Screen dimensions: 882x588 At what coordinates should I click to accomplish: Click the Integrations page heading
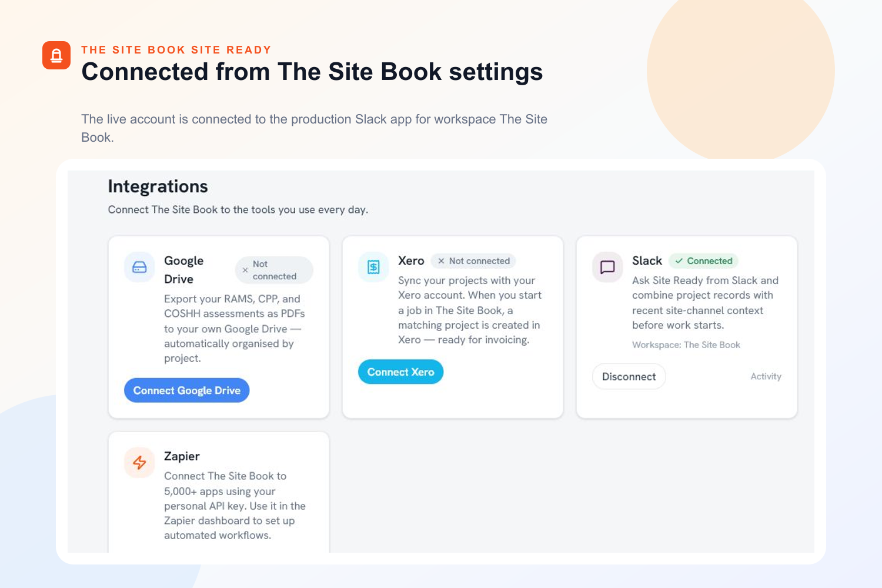[x=158, y=186]
